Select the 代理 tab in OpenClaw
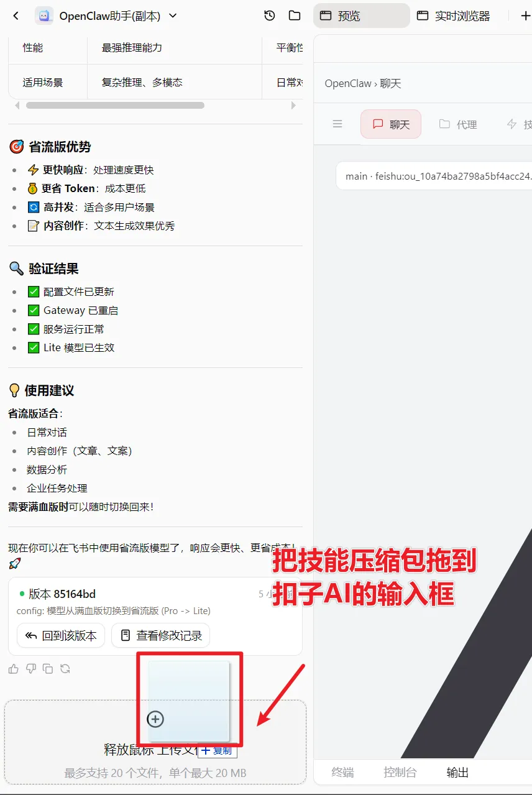Viewport: 532px width, 795px height. (458, 124)
